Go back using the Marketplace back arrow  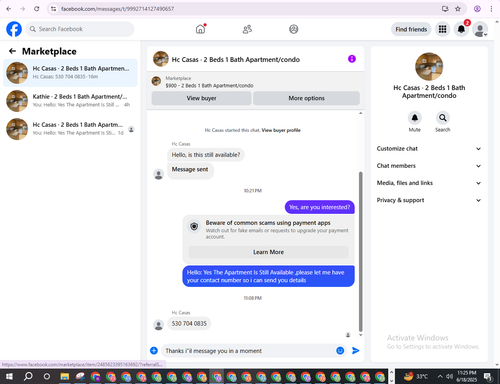(12, 51)
